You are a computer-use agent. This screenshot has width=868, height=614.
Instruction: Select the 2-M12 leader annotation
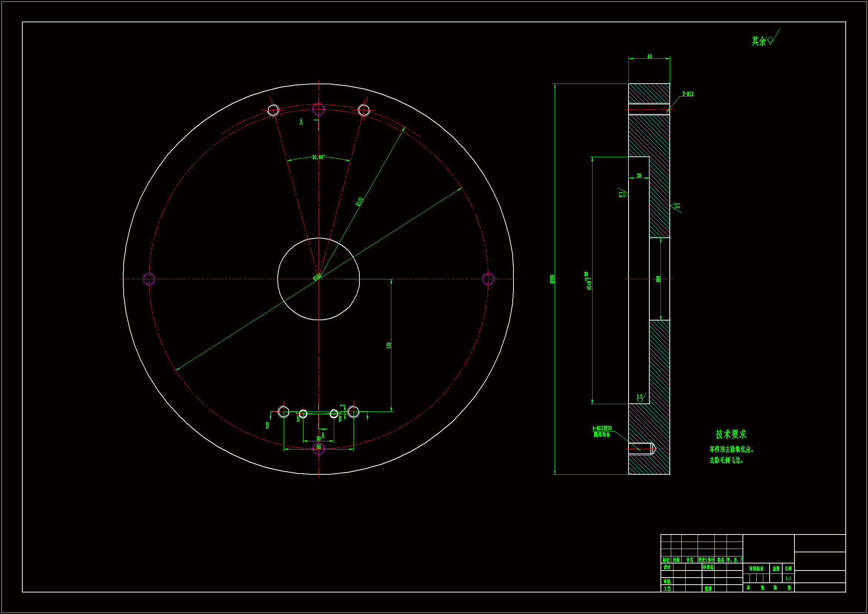tap(688, 94)
